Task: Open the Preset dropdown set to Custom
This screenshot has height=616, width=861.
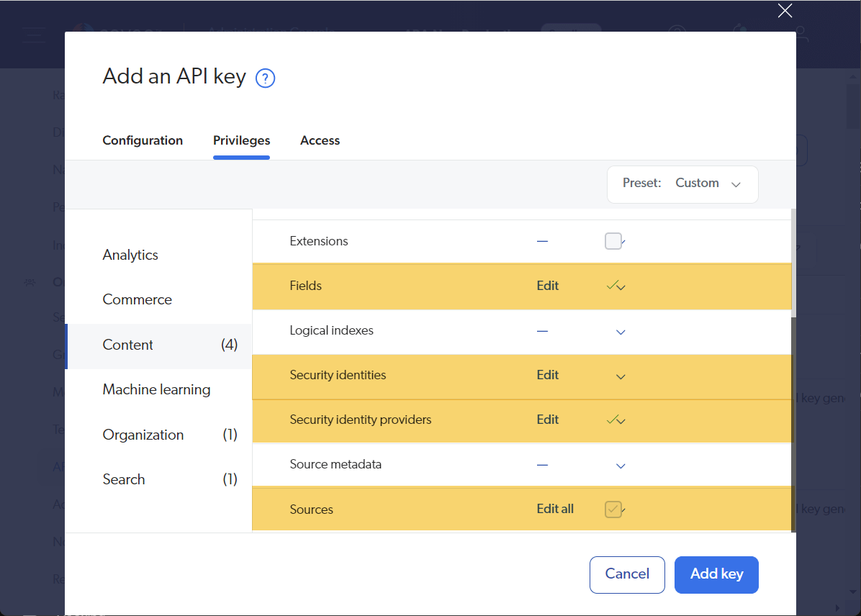Action: (x=682, y=184)
